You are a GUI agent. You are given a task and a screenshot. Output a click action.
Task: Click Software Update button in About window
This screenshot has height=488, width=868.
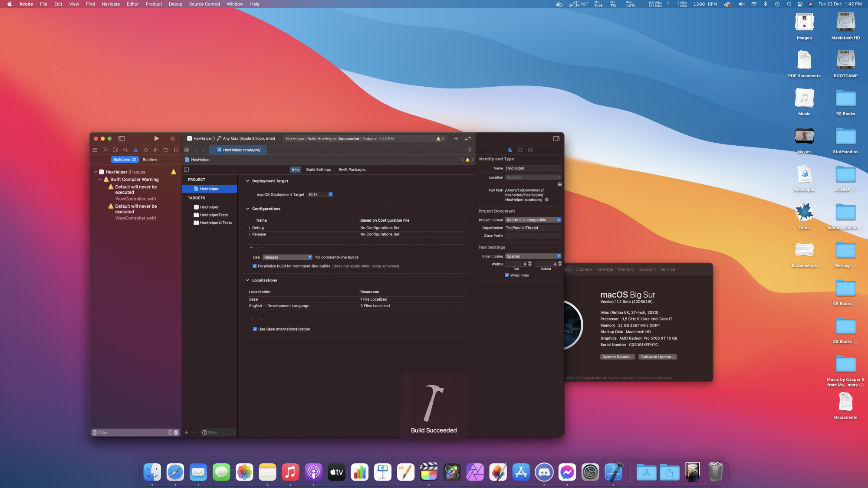tap(658, 357)
